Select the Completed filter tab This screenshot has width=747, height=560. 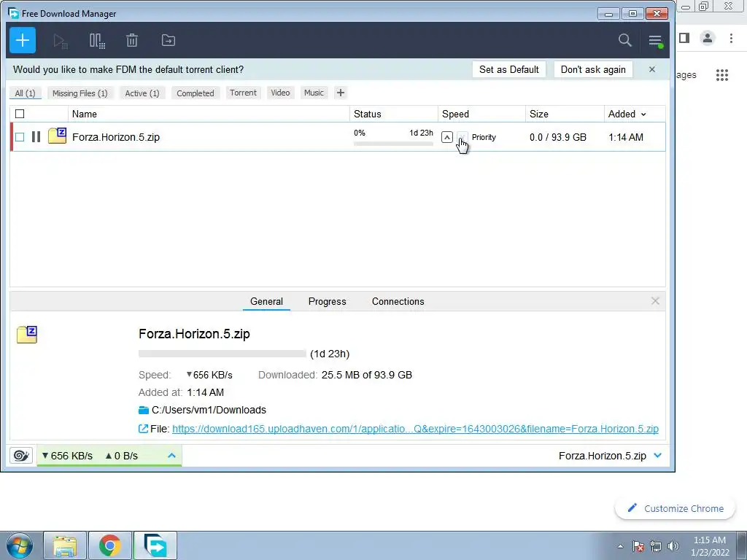point(196,93)
